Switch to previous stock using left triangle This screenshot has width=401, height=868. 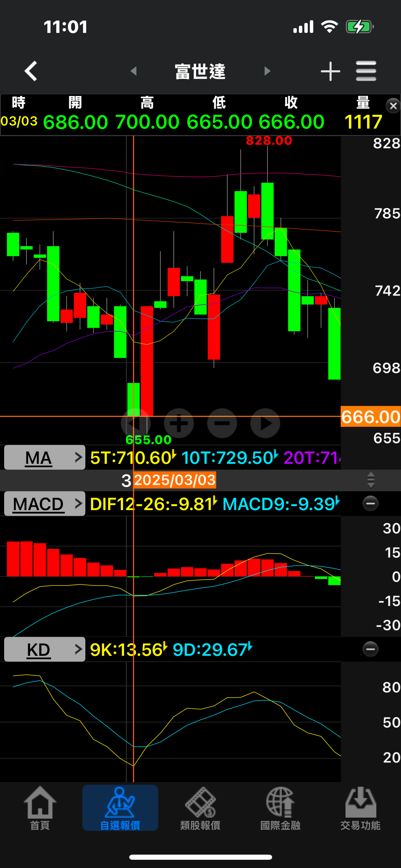(x=134, y=71)
